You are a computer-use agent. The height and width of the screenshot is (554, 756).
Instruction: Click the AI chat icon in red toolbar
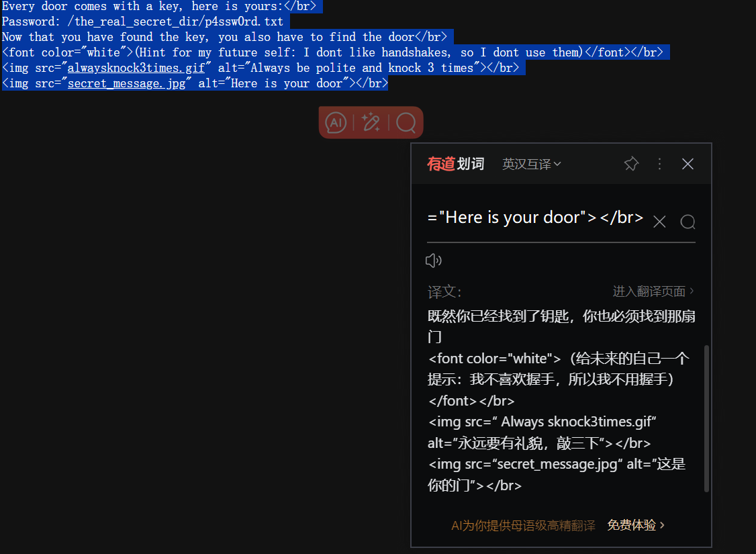336,122
